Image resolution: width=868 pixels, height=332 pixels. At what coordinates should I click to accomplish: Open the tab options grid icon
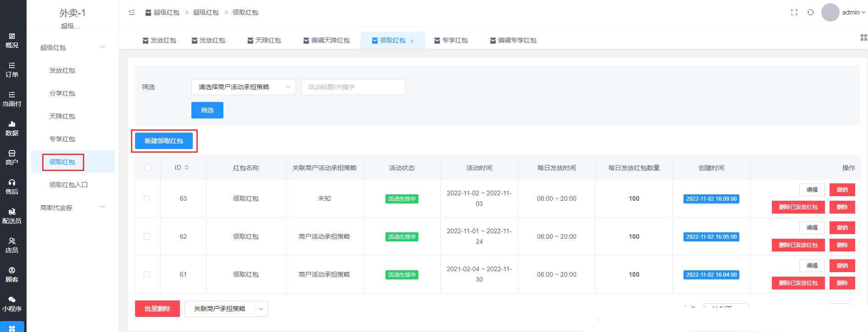[864, 37]
